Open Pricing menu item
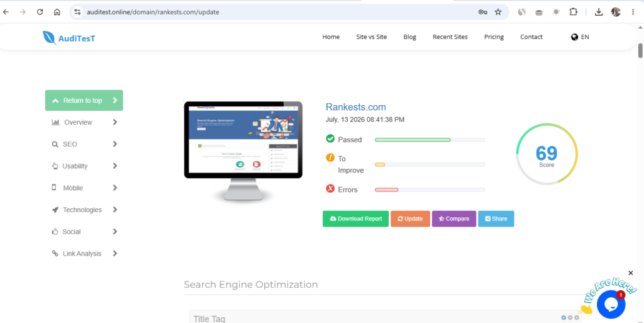 coord(494,37)
